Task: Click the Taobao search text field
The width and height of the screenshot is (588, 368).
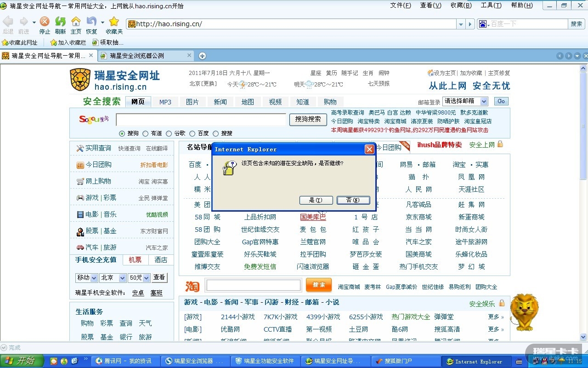Action: pos(254,285)
